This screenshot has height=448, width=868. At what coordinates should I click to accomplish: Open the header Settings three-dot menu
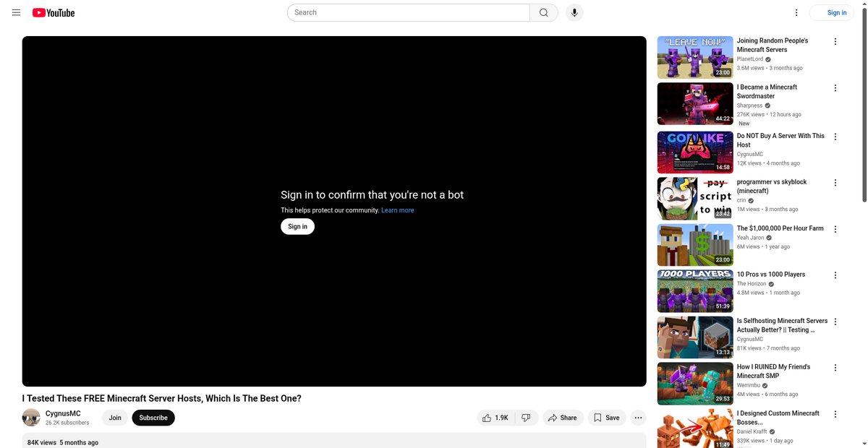[x=796, y=12]
